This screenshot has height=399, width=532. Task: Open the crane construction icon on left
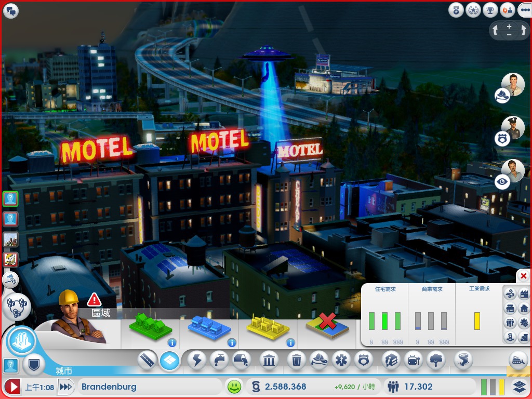pos(10,280)
